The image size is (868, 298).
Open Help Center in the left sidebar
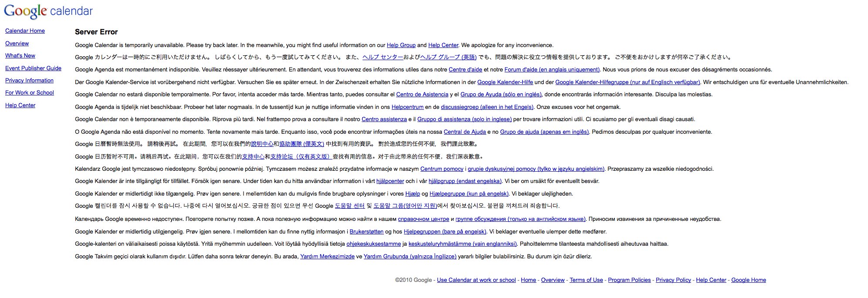(20, 105)
